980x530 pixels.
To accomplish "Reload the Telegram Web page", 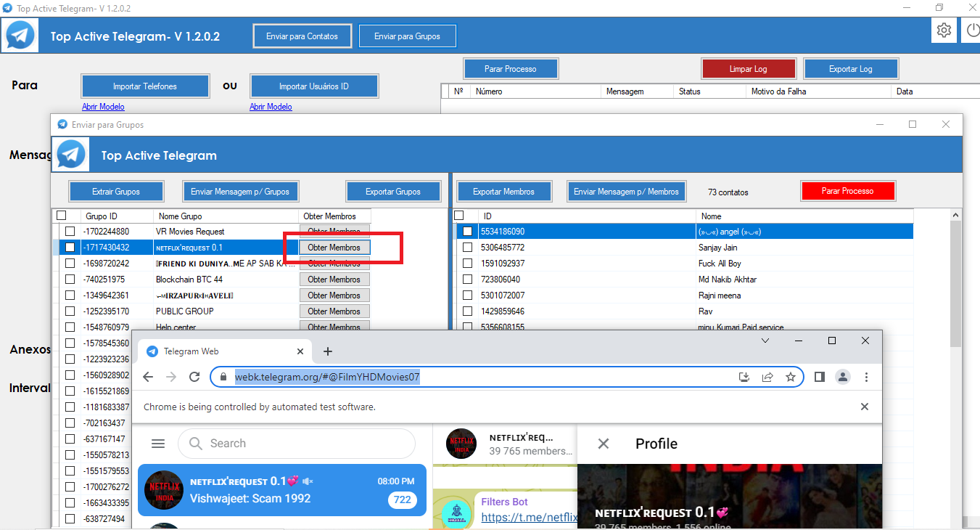I will tap(194, 377).
